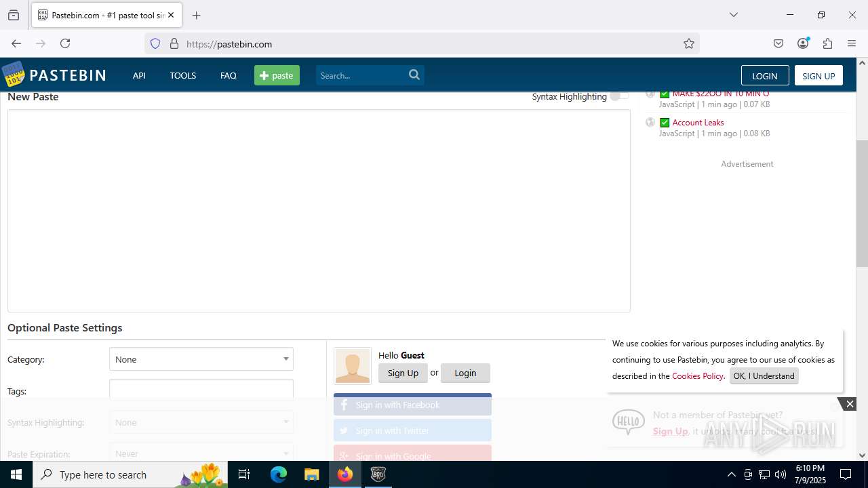Click the Windows taskbar search box
The width and height of the screenshot is (868, 488).
point(130,474)
